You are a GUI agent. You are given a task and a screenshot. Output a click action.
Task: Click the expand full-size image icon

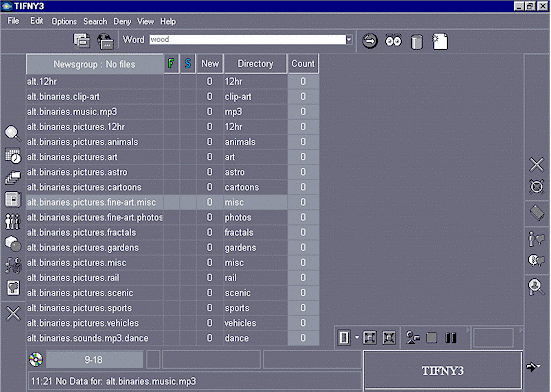389,338
